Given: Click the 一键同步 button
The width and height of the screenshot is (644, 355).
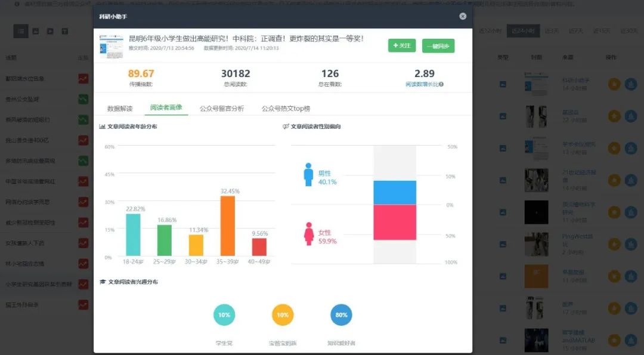Looking at the screenshot, I should click(438, 46).
